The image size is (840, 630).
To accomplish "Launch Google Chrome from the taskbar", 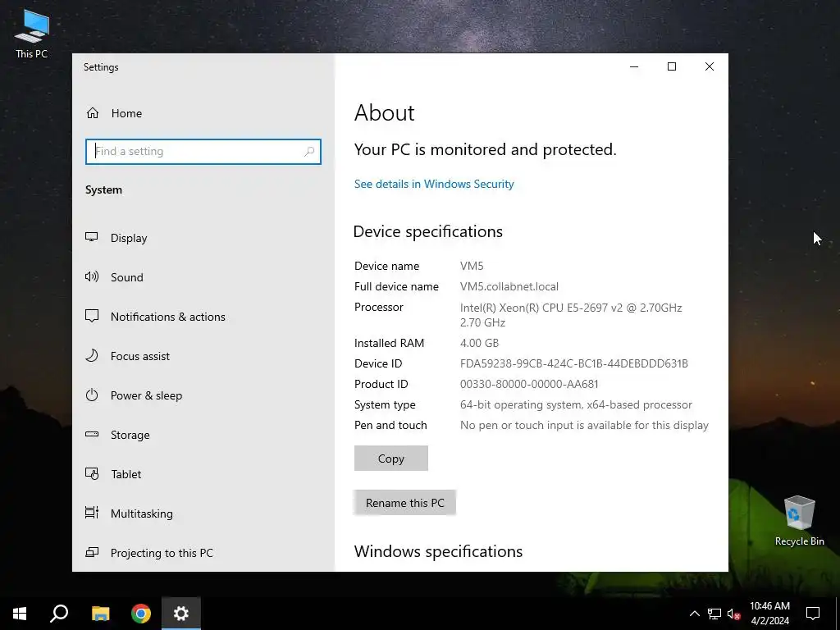I will pyautogui.click(x=141, y=614).
